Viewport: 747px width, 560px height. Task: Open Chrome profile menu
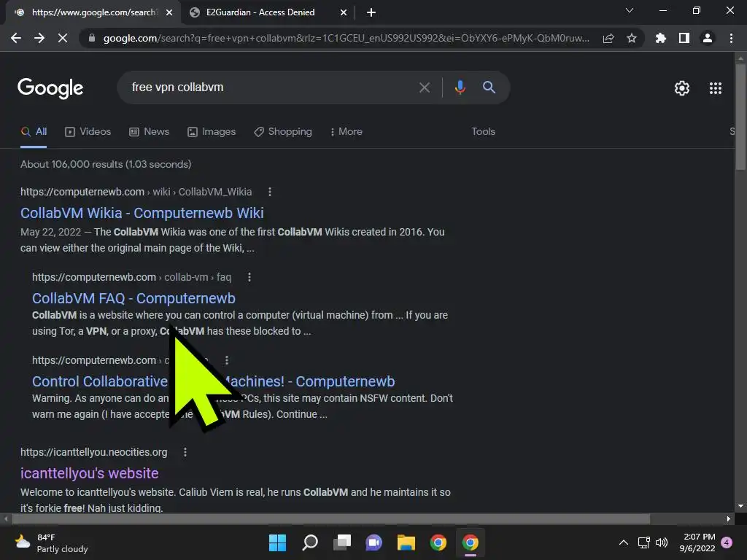708,38
